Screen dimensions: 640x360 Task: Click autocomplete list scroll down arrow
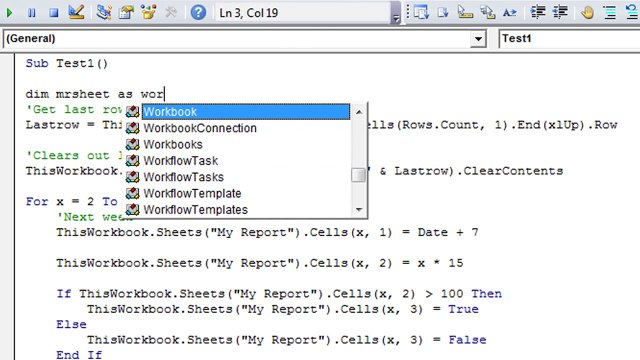[x=359, y=210]
